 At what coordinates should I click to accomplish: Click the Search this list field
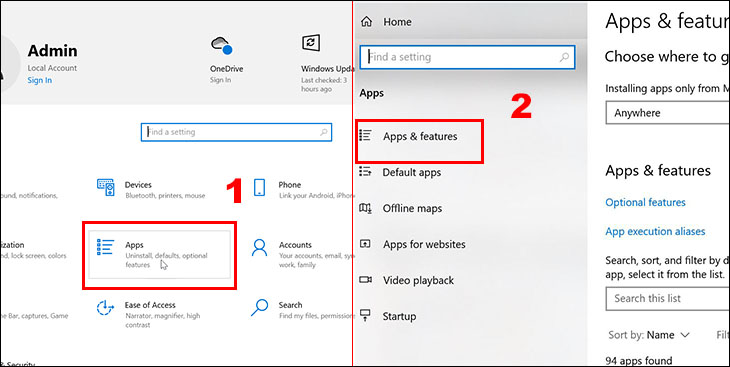coord(668,299)
